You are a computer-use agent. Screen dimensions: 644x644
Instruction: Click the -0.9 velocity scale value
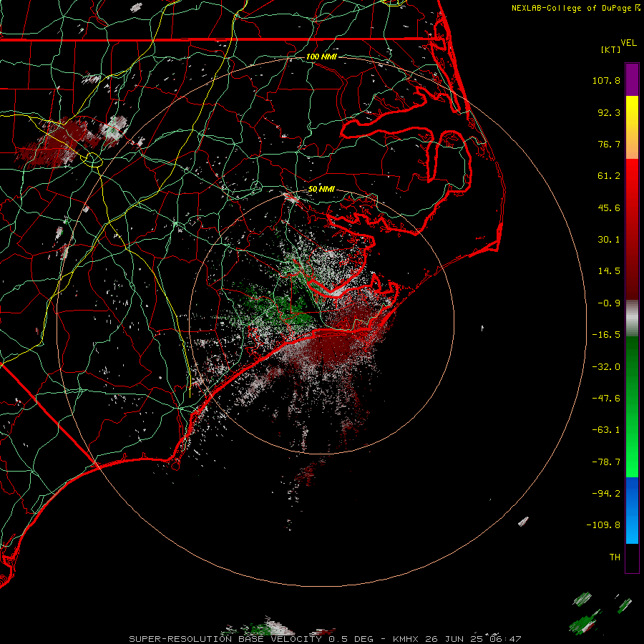pos(609,303)
